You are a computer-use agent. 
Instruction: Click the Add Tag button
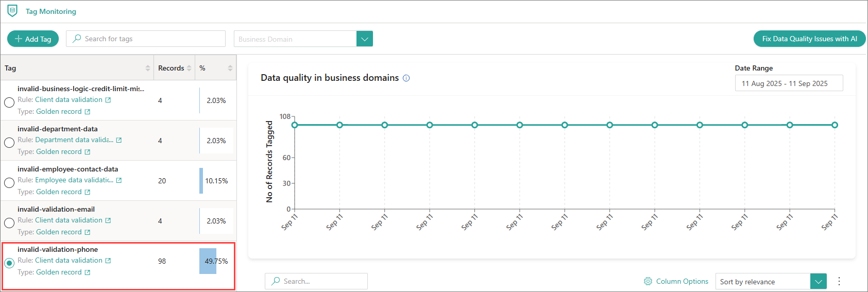coord(33,39)
